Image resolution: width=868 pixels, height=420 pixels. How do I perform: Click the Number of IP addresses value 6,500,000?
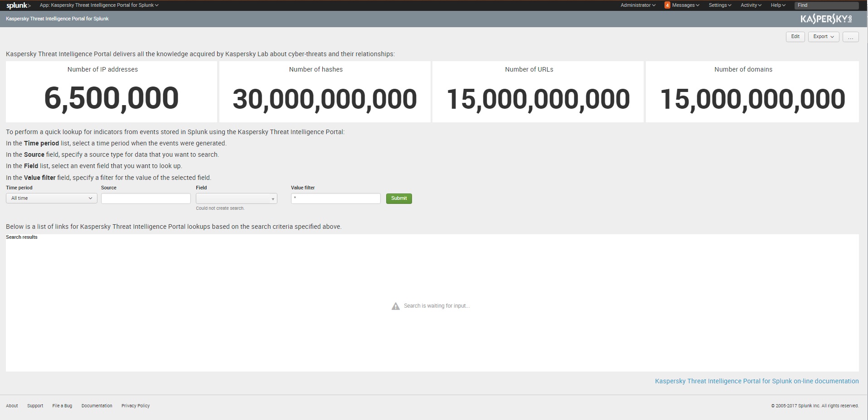(112, 98)
